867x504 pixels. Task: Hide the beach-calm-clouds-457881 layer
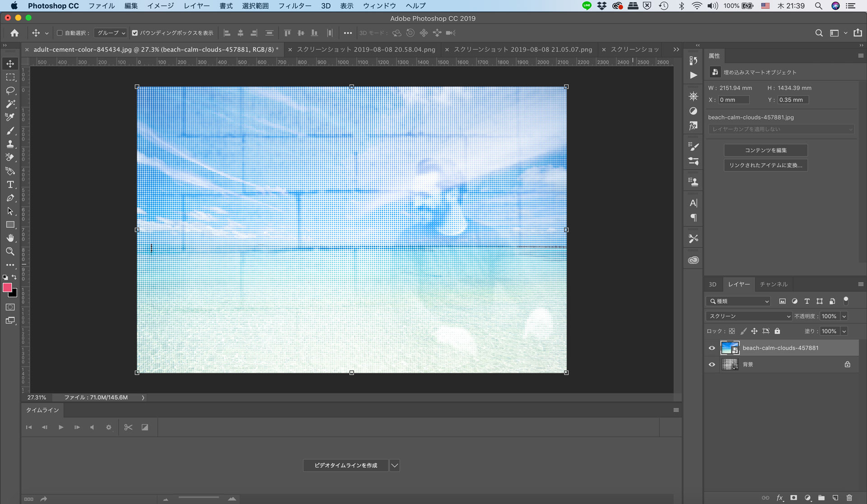click(x=712, y=348)
